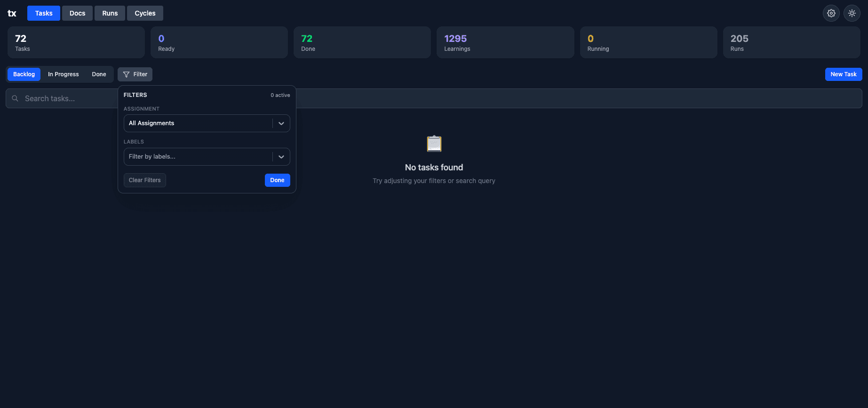Expand the Labels dropdown chevron
Screen dimensions: 868x408
(281, 157)
